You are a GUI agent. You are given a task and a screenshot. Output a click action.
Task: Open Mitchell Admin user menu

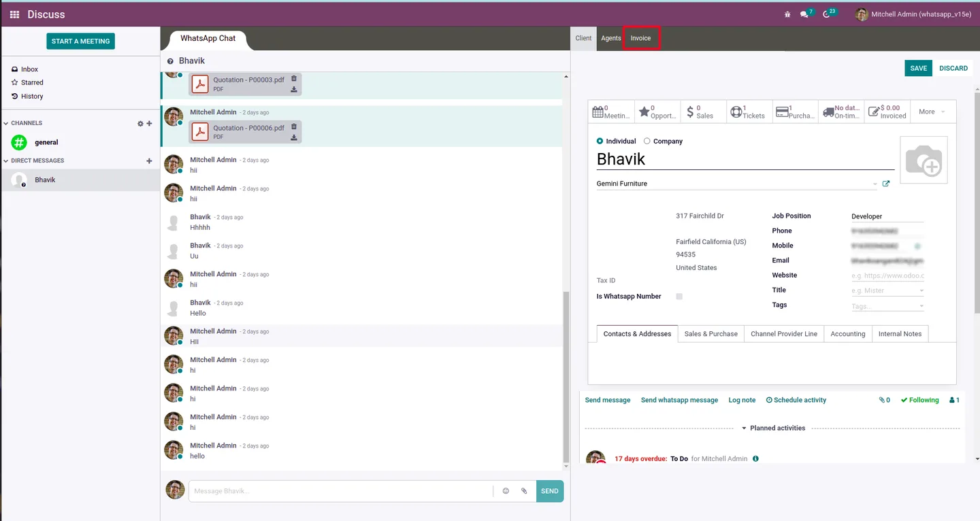tap(913, 14)
